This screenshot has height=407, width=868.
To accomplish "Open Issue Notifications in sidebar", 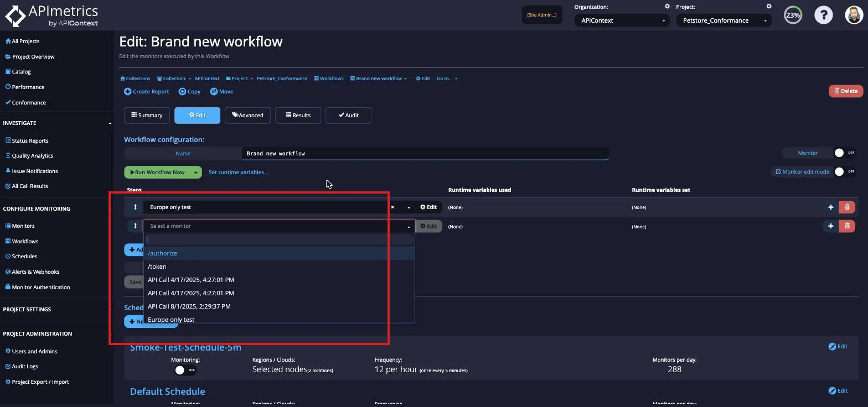I will (31, 171).
